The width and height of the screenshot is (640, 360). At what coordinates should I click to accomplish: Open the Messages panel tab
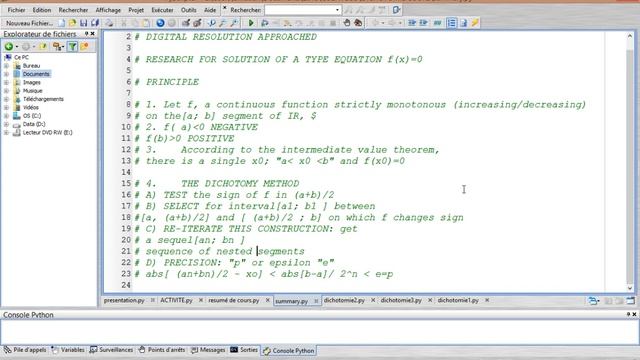click(x=208, y=350)
